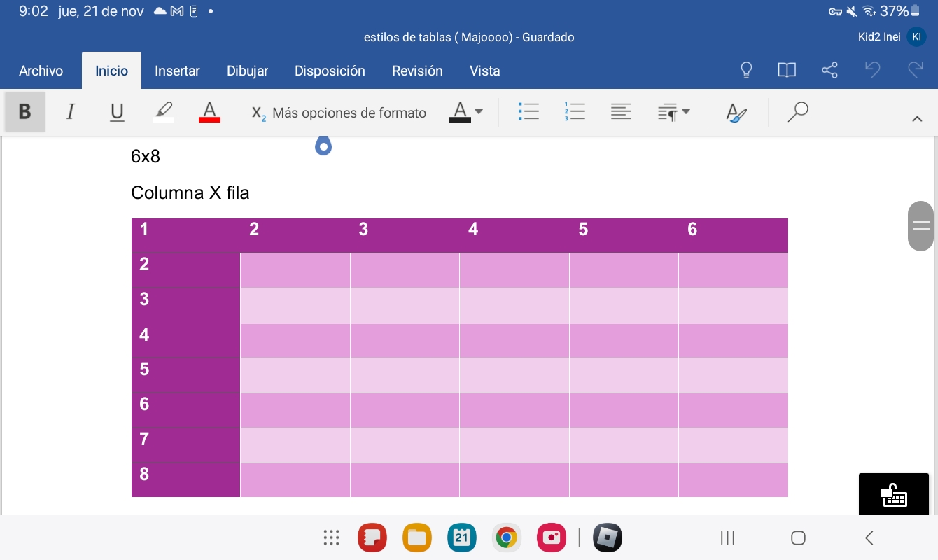Open Más opciones de formato
Viewport: 938px width, 560px height.
click(x=339, y=113)
